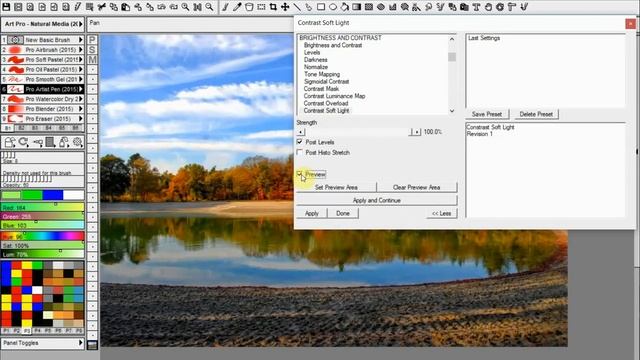Screen dimensions: 640x360
Task: Select the Gradient fill tool icon
Action: (357, 7)
